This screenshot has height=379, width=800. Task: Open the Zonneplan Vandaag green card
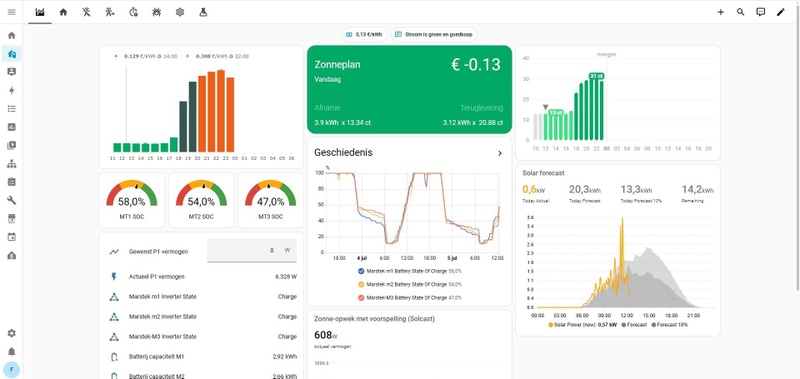click(409, 89)
